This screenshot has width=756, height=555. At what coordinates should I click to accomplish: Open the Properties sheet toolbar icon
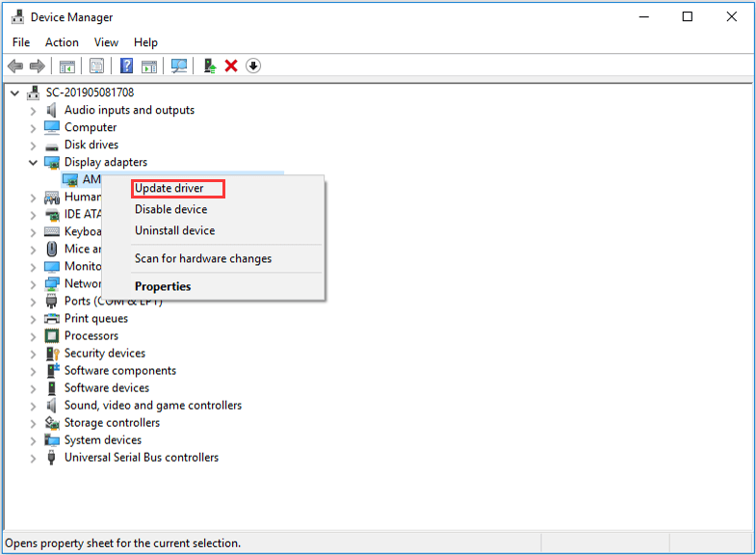click(96, 66)
